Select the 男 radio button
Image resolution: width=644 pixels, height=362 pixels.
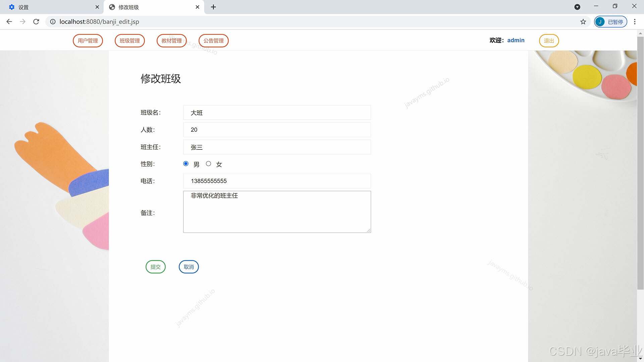click(x=186, y=164)
